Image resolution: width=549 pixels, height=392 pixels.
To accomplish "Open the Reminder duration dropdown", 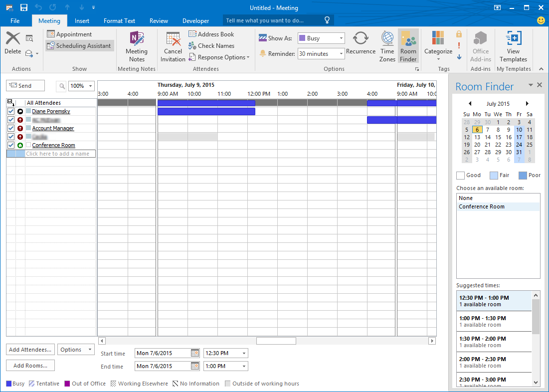I will point(340,53).
